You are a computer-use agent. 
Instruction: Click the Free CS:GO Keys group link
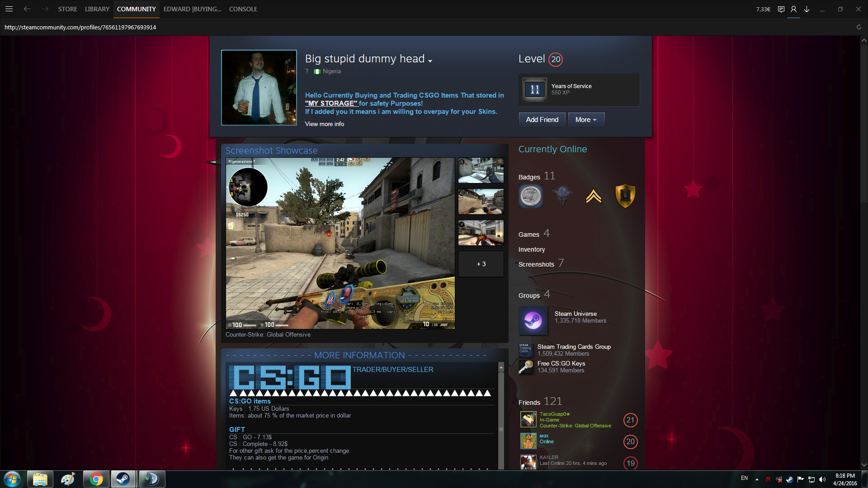pyautogui.click(x=561, y=363)
